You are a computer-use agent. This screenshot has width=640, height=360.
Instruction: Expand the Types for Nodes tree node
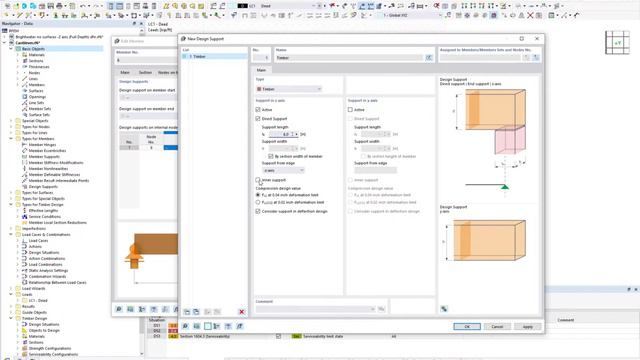click(x=11, y=127)
